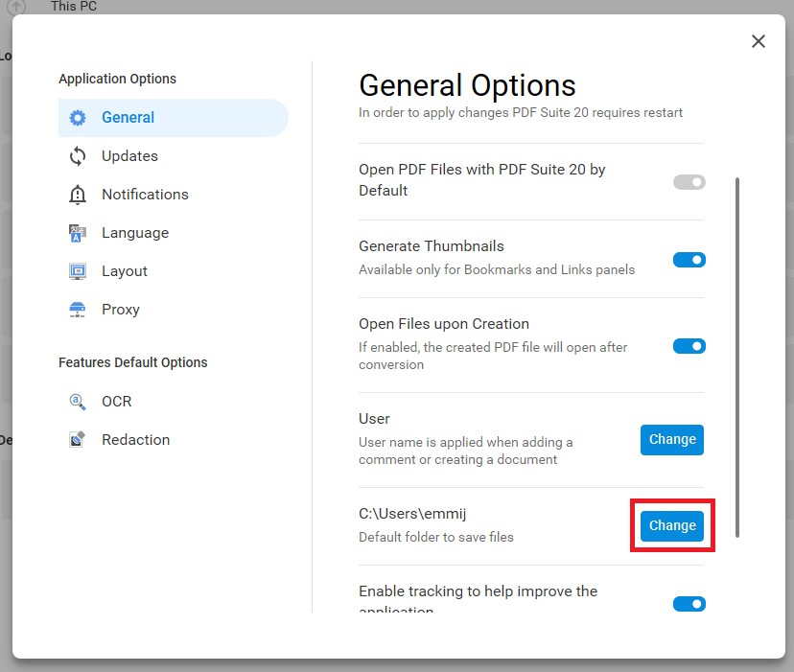
Task: Close the options dialog with X
Action: coord(759,41)
